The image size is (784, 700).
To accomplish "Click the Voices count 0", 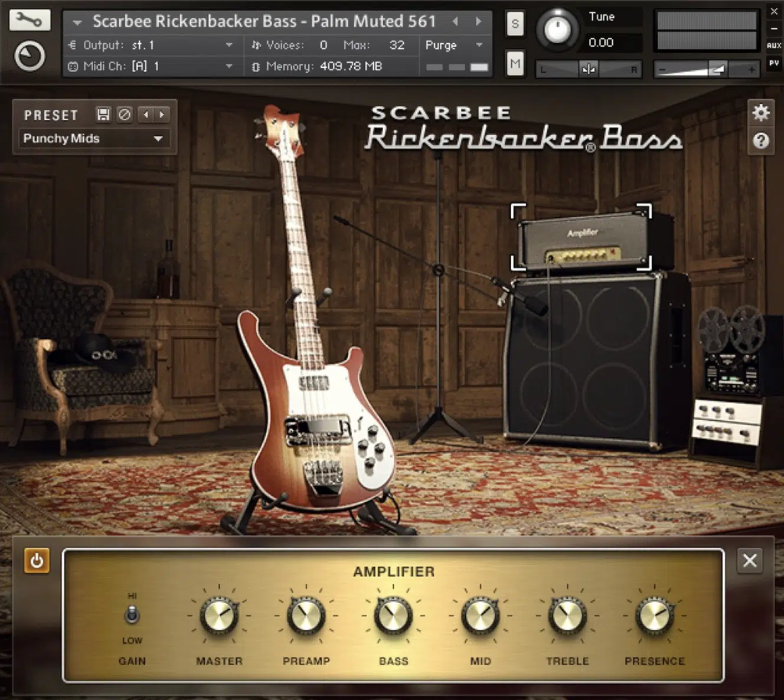I will (324, 45).
